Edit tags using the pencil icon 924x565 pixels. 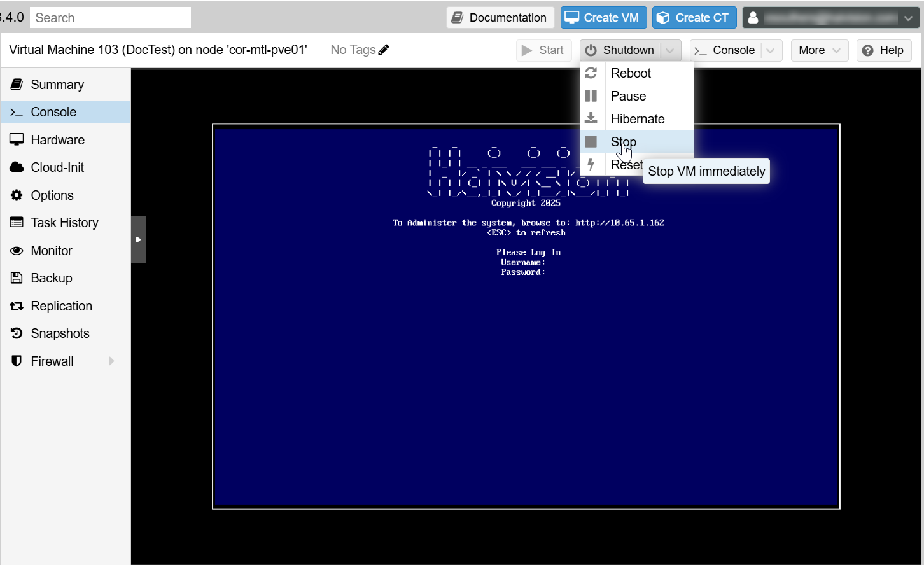[385, 49]
